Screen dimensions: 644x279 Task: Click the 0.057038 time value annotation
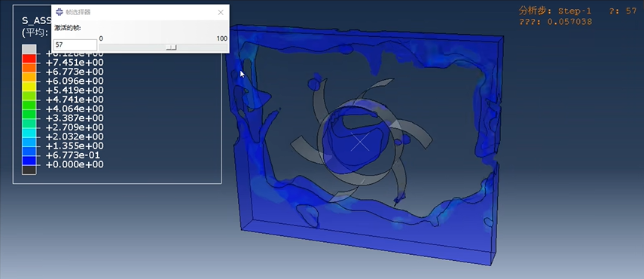coord(570,22)
